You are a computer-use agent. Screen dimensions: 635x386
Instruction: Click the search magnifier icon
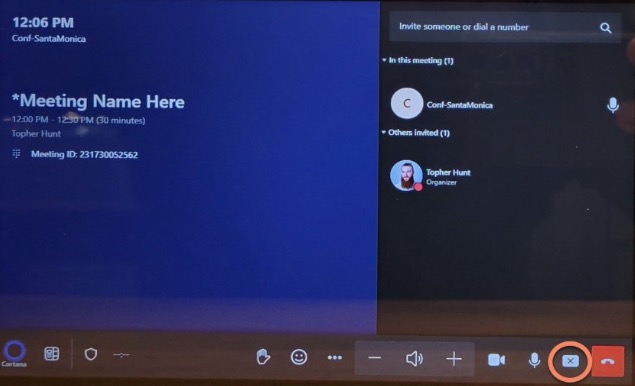click(x=605, y=28)
